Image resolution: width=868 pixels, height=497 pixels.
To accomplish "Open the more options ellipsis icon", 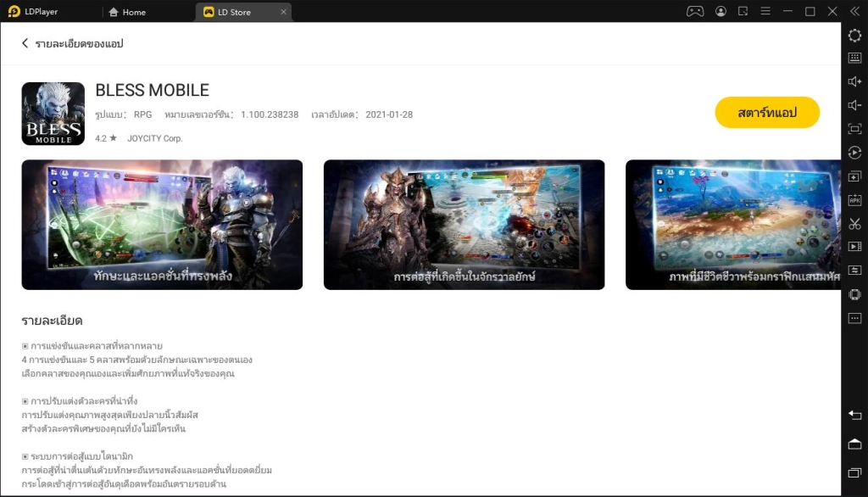I will [x=854, y=319].
